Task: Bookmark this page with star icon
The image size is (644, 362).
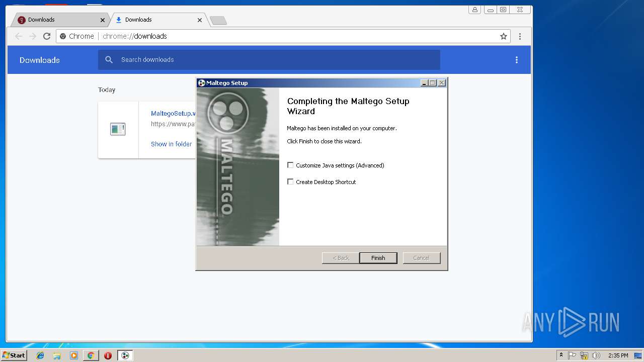Action: [x=503, y=36]
